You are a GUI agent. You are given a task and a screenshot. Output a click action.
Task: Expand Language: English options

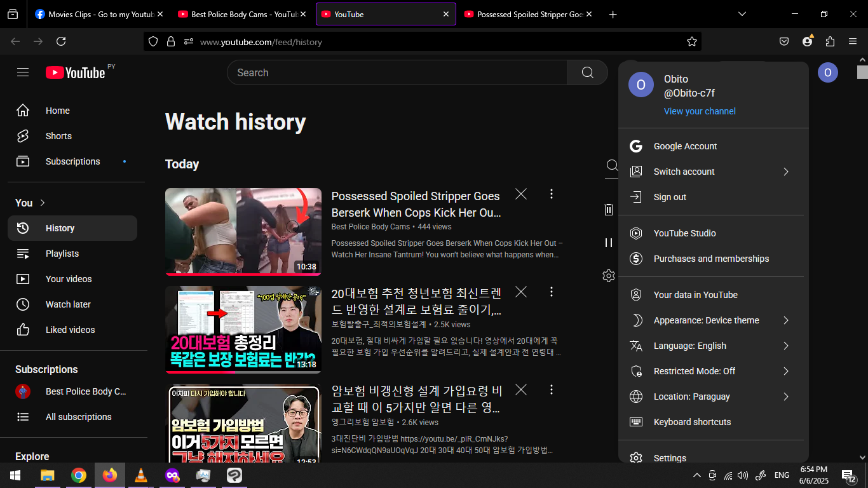[x=711, y=346]
